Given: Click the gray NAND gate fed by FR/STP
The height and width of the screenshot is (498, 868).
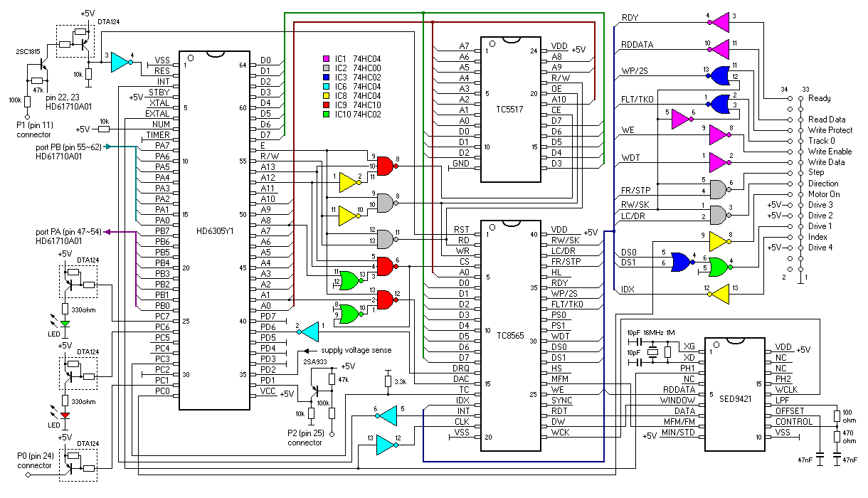Looking at the screenshot, I should point(716,189).
